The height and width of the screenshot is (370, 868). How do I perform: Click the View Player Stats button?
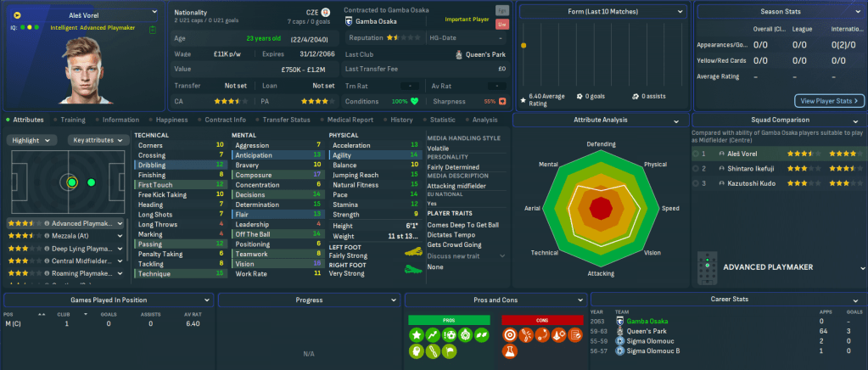(830, 100)
